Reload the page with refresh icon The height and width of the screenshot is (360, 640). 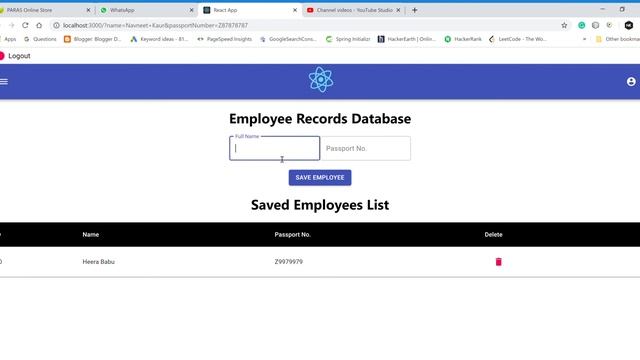[25, 25]
